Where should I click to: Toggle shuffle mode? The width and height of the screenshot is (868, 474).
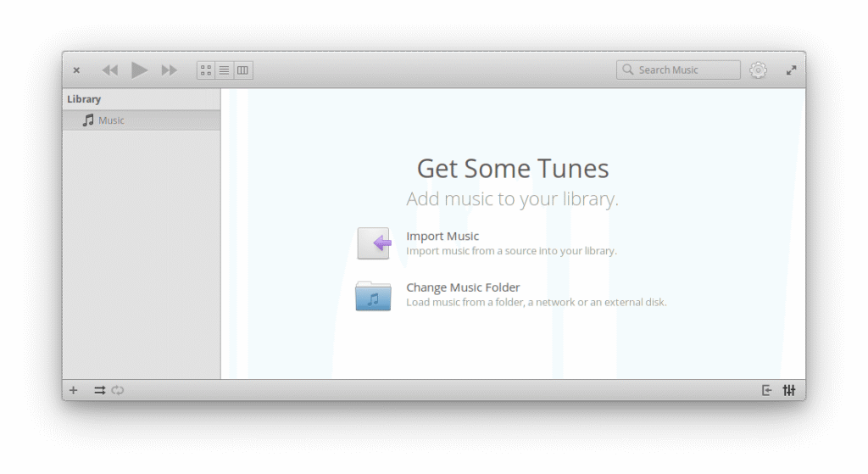point(99,390)
